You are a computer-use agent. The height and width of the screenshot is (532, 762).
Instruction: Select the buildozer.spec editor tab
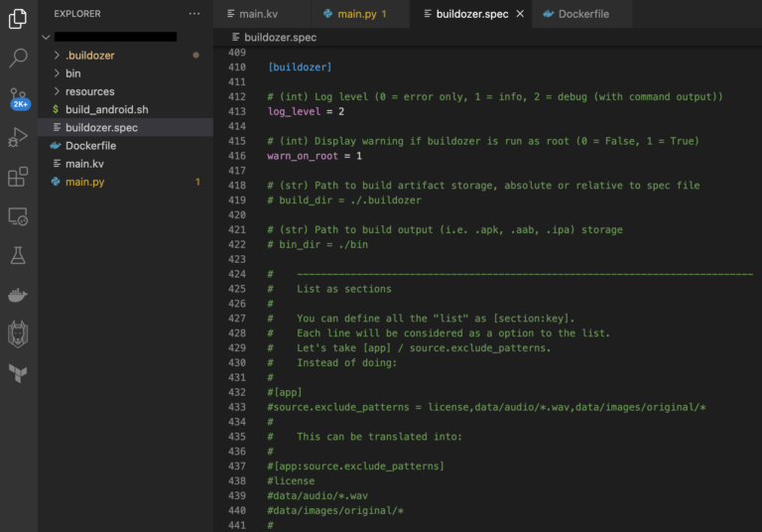471,14
